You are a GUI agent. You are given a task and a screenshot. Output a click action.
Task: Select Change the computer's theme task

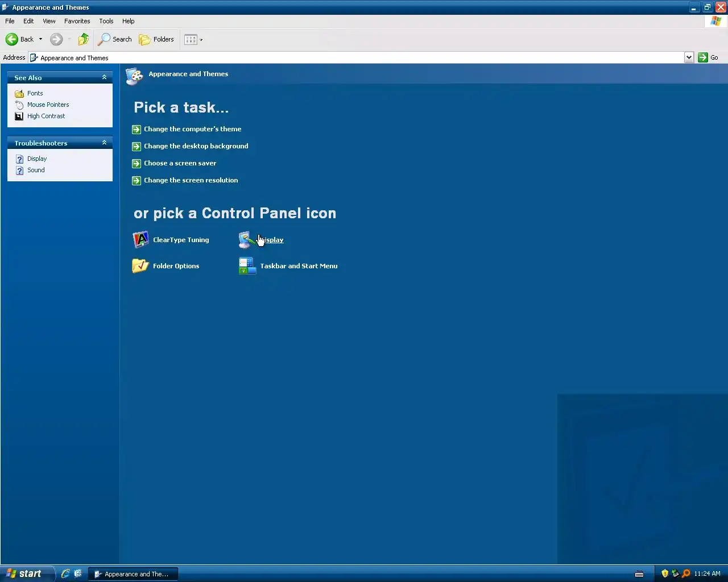[x=192, y=129]
